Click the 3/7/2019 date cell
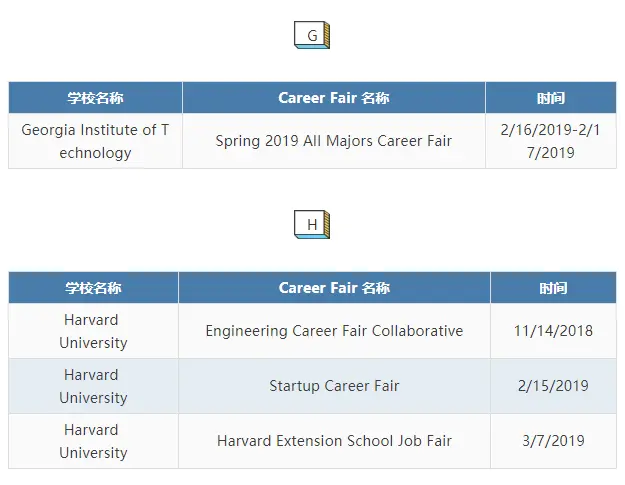The width and height of the screenshot is (625, 485). (553, 441)
